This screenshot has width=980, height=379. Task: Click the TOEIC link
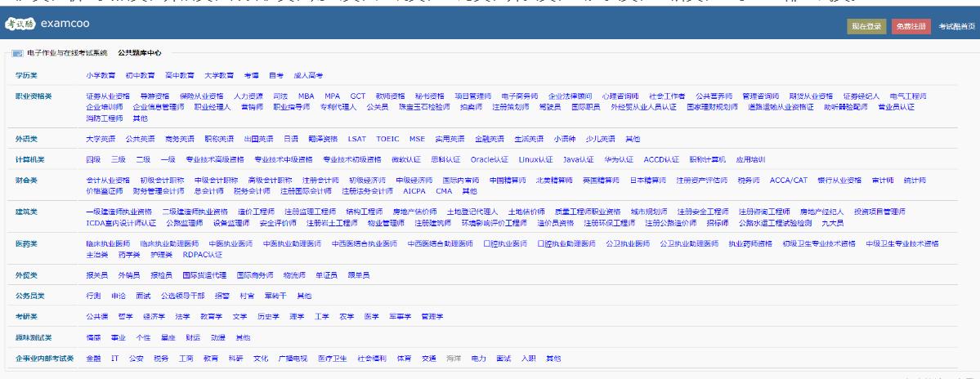(x=387, y=139)
